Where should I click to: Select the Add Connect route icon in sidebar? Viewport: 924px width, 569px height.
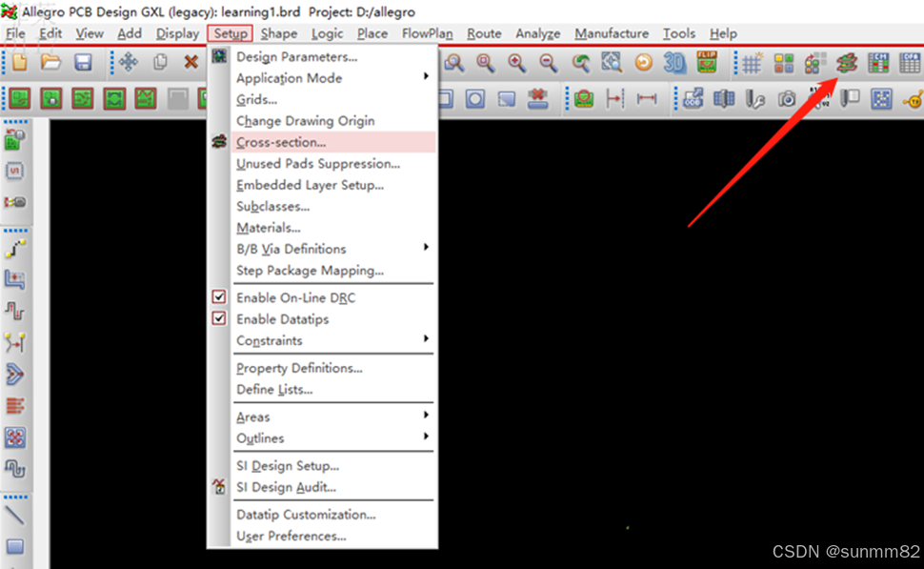pos(15,248)
